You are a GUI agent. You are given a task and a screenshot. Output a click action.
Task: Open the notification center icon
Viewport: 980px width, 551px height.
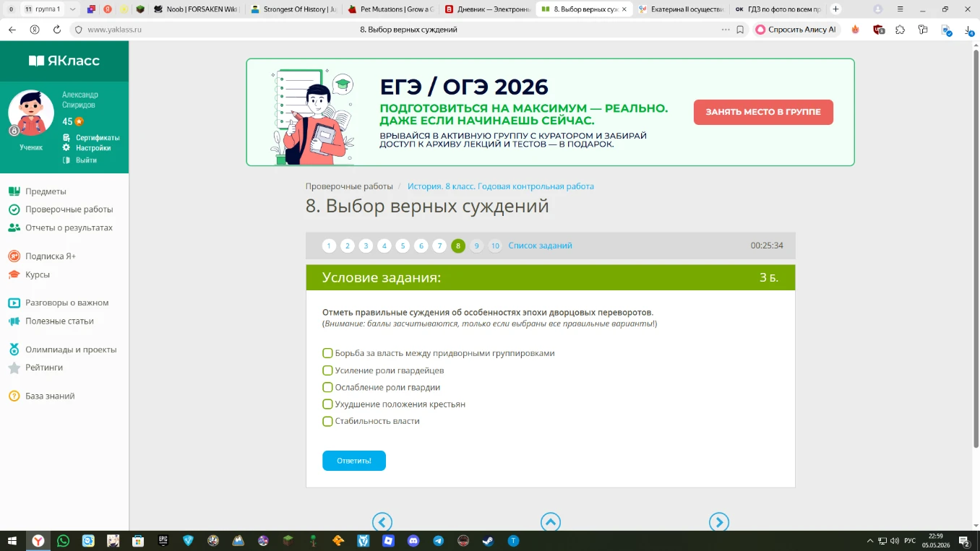pos(964,540)
